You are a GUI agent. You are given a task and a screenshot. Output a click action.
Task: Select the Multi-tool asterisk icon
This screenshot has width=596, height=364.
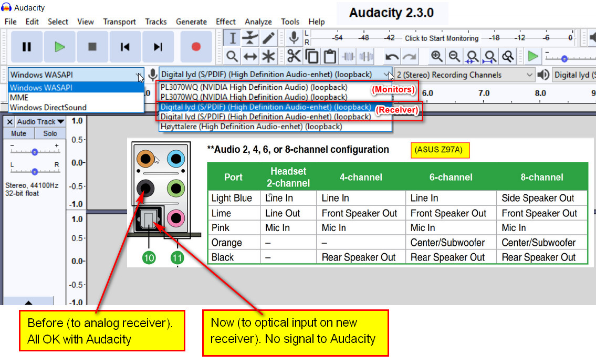pyautogui.click(x=268, y=57)
